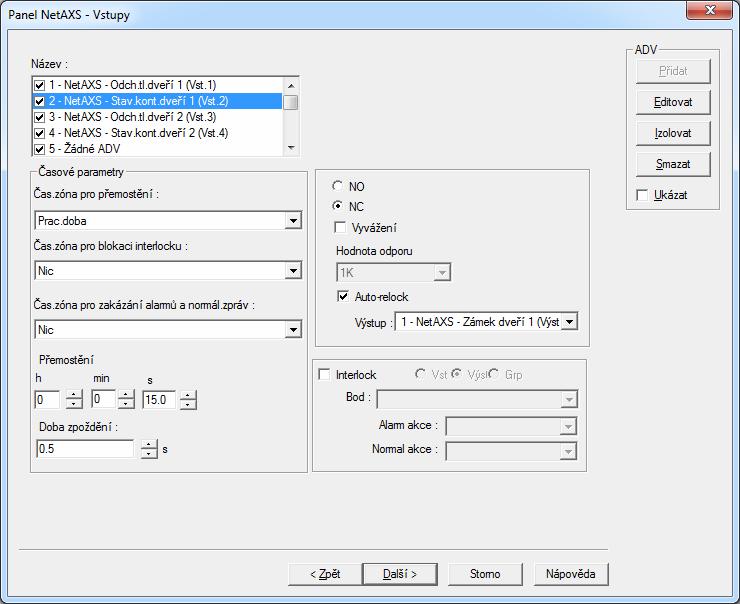This screenshot has width=740, height=604.
Task: Increase the Přemostění minutes value
Action: pyautogui.click(x=126, y=395)
